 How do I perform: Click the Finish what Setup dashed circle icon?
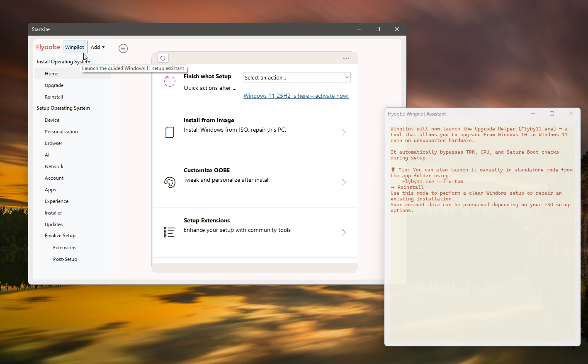(x=170, y=81)
